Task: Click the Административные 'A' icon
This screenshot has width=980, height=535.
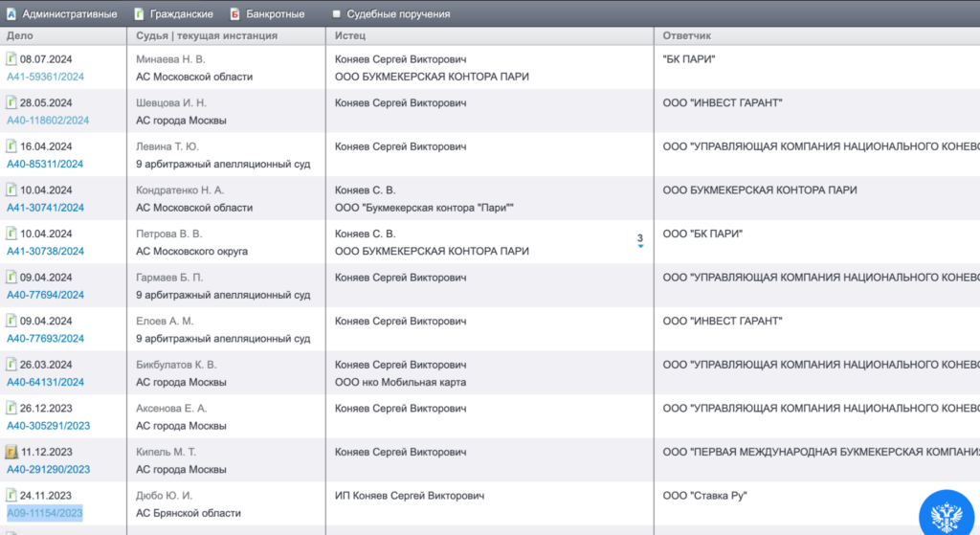Action: click(11, 13)
